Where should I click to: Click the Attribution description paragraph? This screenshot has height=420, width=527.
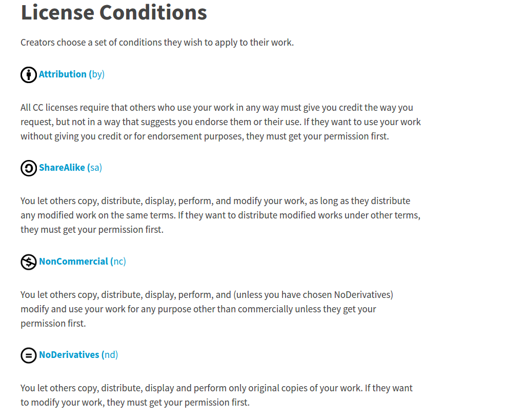click(x=220, y=122)
